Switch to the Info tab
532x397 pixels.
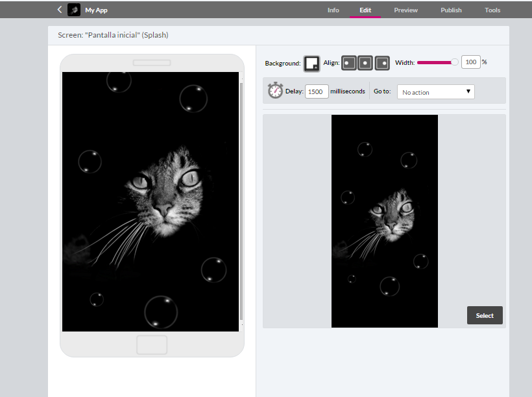(333, 10)
